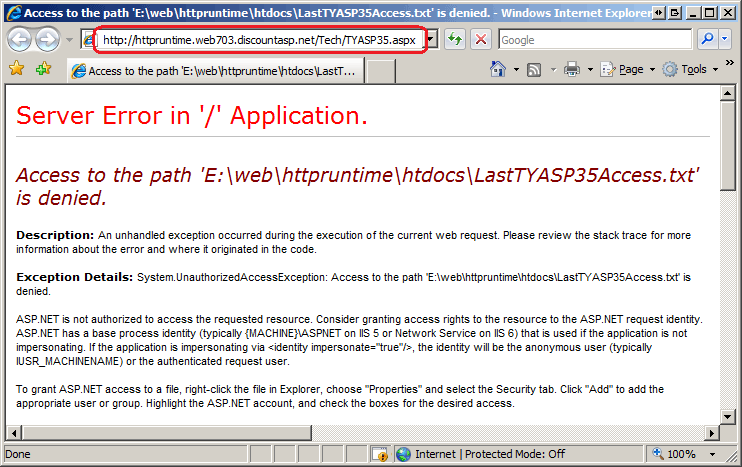Click the RSS Feeds icon
Screen dimensions: 742x467
pyautogui.click(x=534, y=70)
